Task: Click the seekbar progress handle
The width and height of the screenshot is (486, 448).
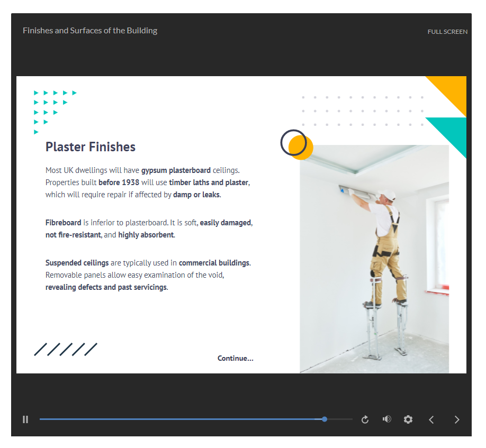Action: click(324, 419)
